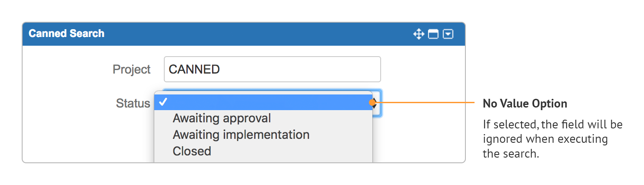Maximize the Canned Search gadget
The width and height of the screenshot is (644, 185).
point(433,34)
